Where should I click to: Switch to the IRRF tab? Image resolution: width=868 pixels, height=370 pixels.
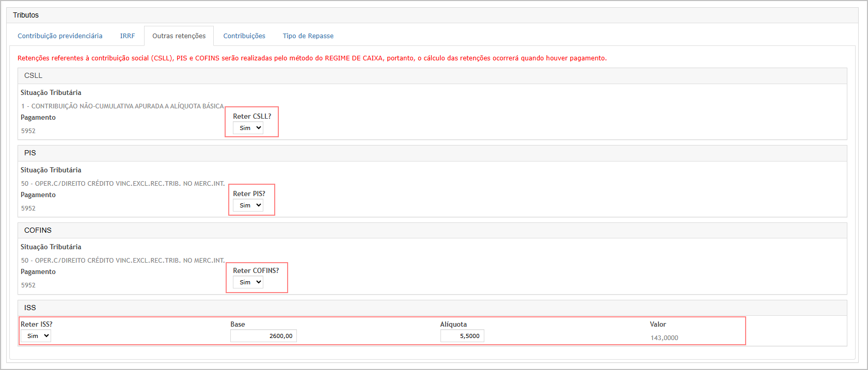128,36
